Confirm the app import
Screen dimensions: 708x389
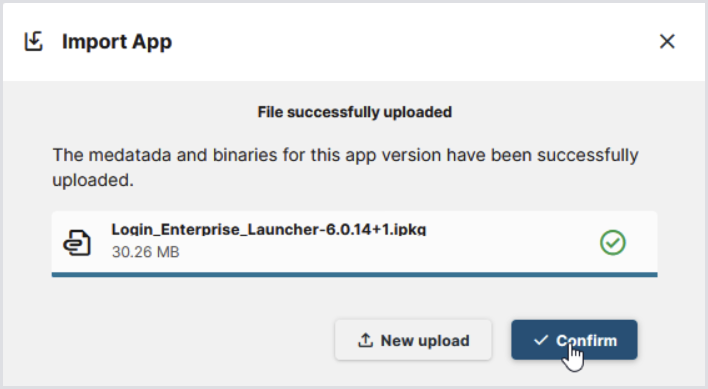tap(574, 340)
